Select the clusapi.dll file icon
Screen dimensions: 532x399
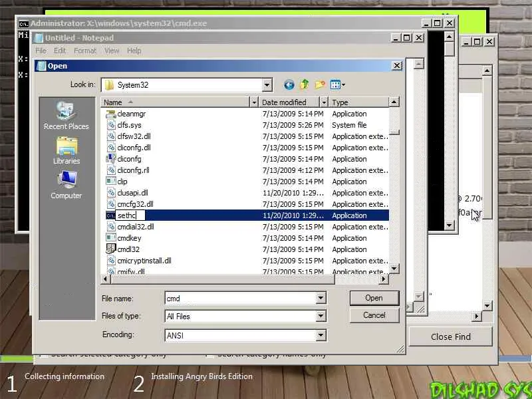pyautogui.click(x=111, y=193)
